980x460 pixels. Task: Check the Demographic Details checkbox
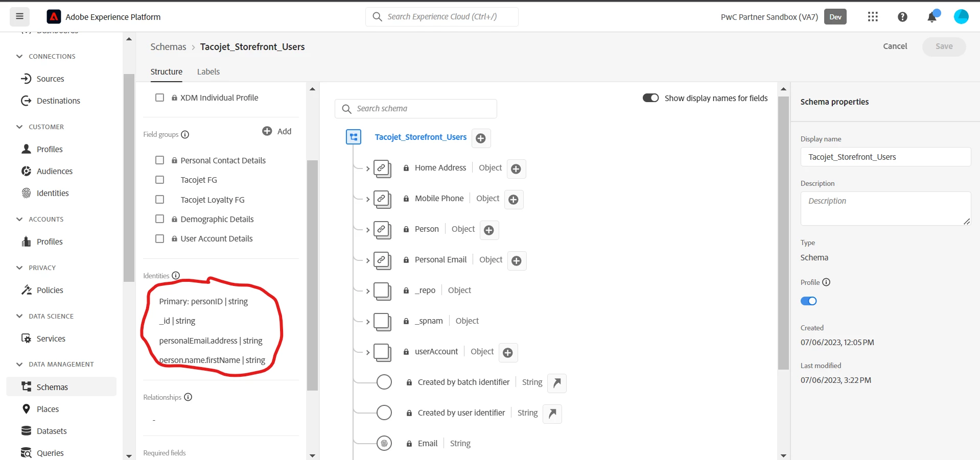(x=160, y=219)
